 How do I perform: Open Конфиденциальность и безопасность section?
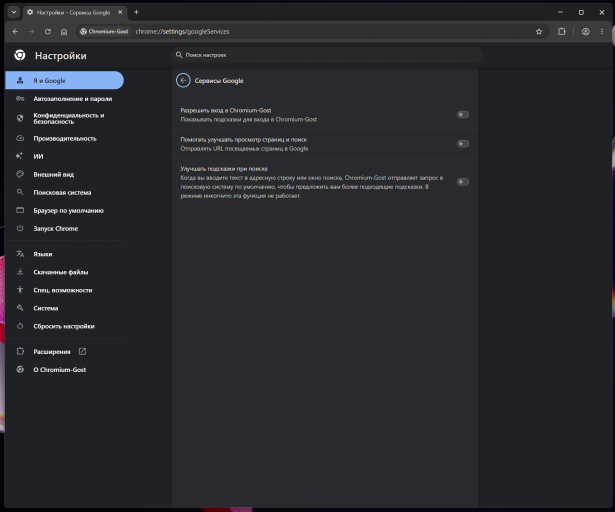(65, 118)
